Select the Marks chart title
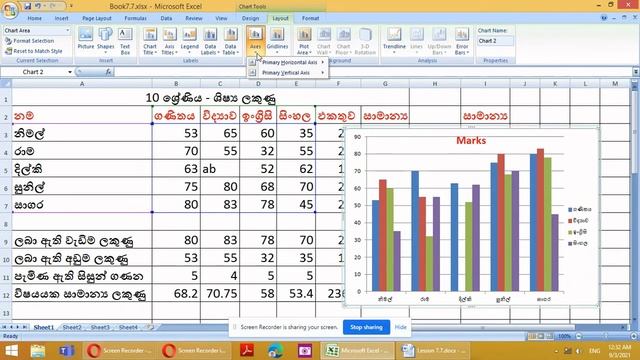 tap(471, 140)
